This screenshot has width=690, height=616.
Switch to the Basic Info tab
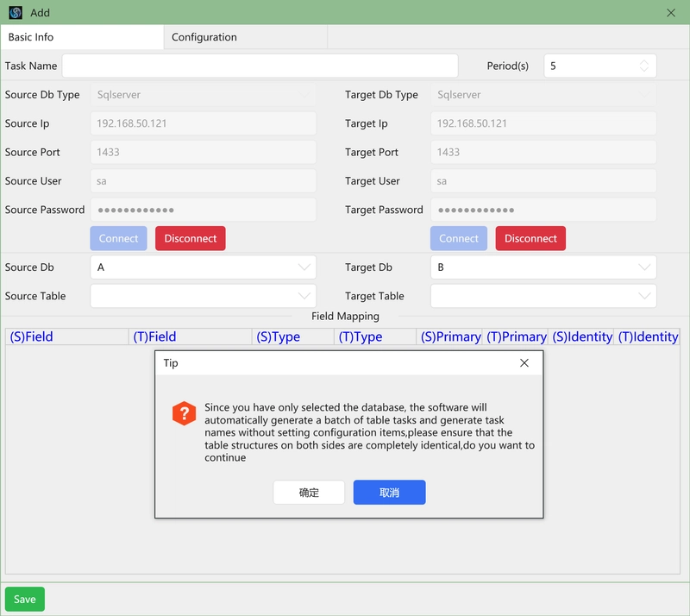82,37
